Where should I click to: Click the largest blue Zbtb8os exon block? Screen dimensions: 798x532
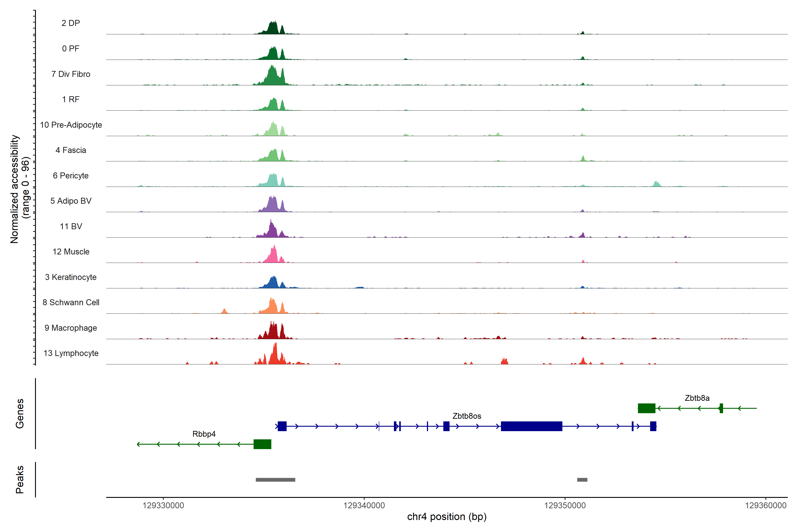coord(531,426)
